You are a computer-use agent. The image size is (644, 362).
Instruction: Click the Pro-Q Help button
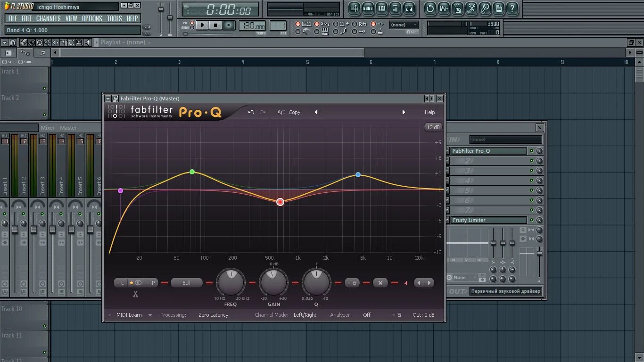(430, 112)
